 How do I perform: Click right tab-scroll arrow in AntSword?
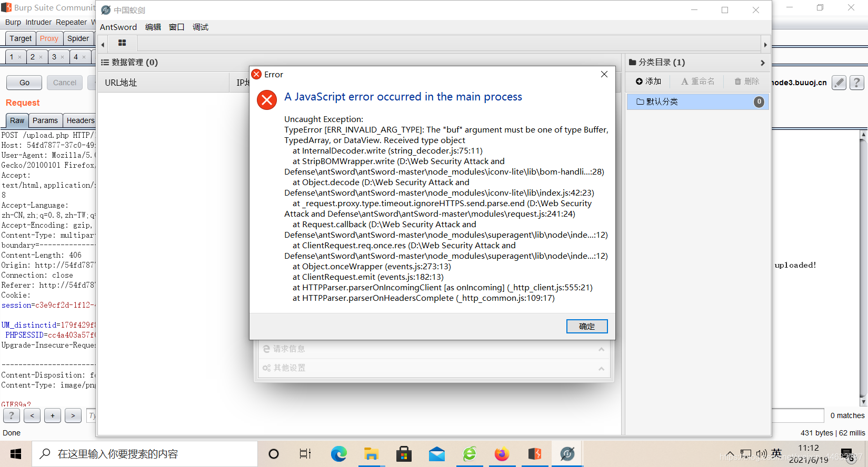pos(765,45)
